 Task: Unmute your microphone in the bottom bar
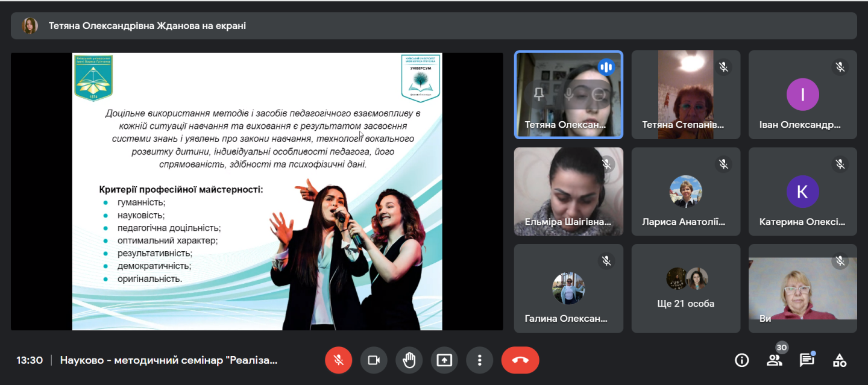coord(338,360)
